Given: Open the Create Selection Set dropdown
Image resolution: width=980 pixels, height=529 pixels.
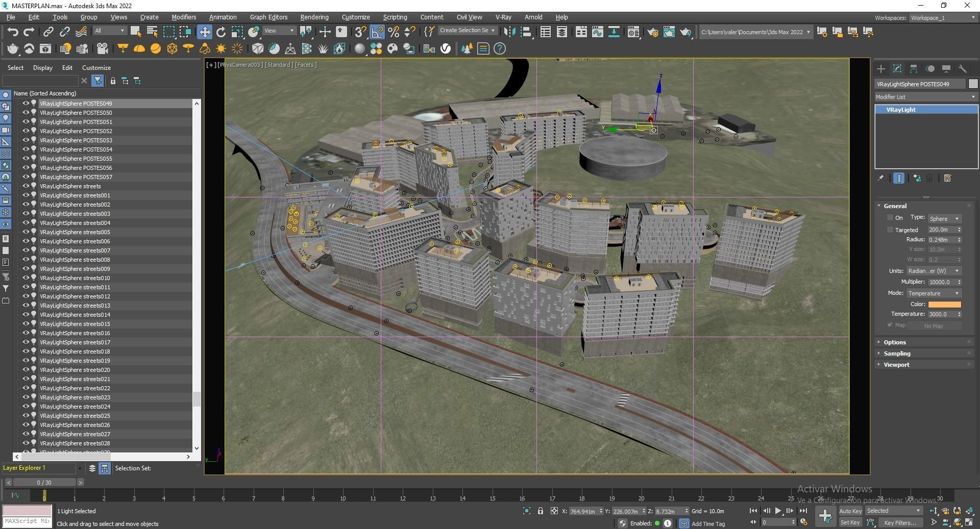Looking at the screenshot, I should coord(468,31).
